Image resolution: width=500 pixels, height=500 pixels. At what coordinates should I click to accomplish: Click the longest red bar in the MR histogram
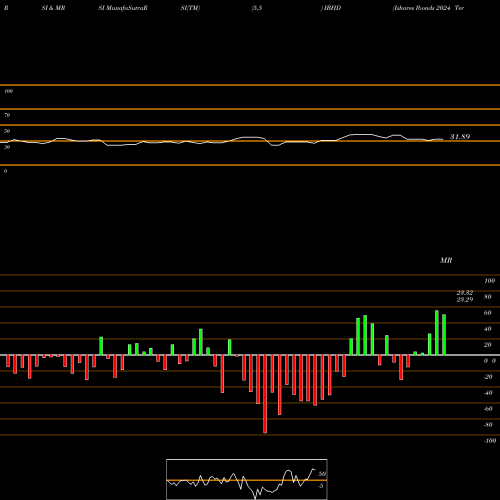265,394
